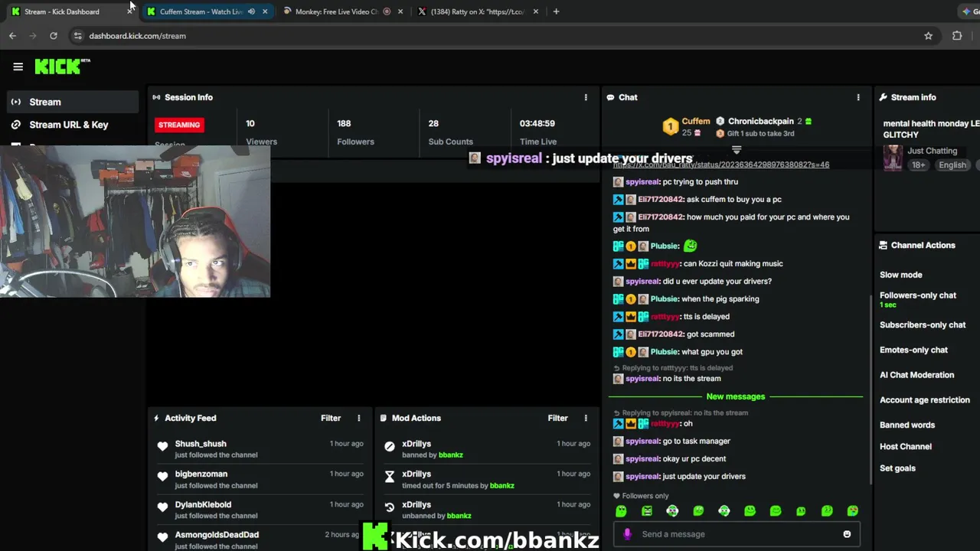The image size is (980, 551).
Task: Toggle Account age restriction
Action: [925, 399]
